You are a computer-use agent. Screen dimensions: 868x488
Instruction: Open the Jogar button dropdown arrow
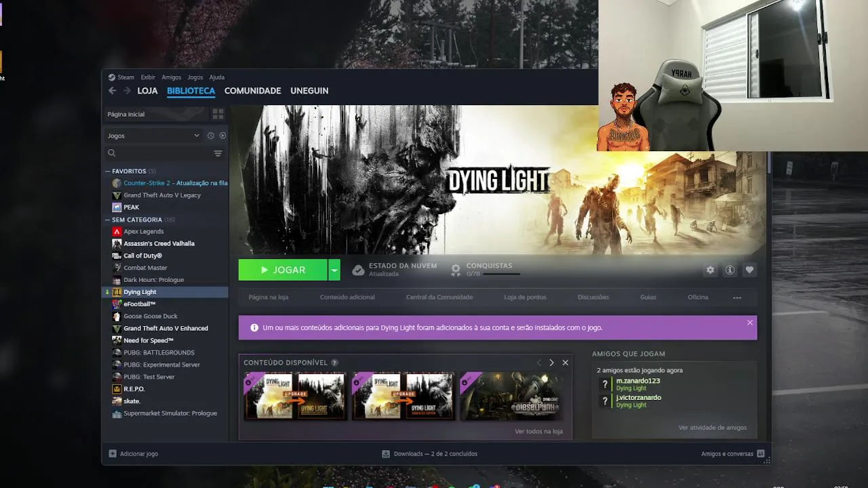pyautogui.click(x=334, y=270)
